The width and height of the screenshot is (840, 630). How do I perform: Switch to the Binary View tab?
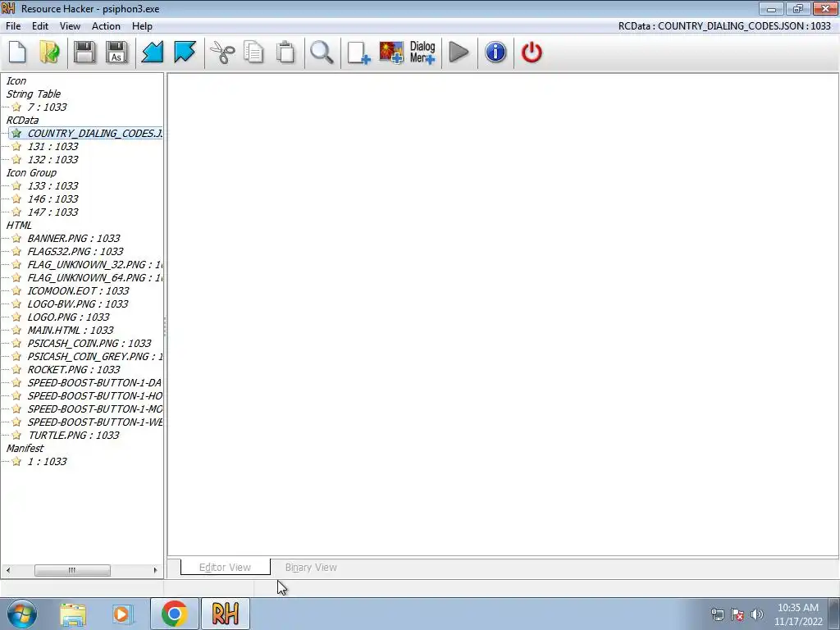click(x=311, y=568)
